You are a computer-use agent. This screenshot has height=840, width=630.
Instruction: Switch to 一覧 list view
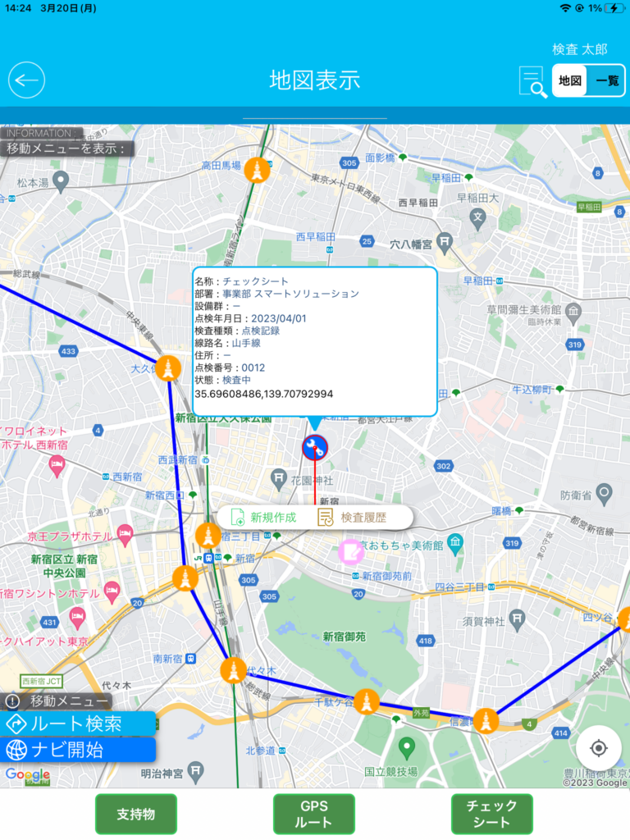pos(607,80)
